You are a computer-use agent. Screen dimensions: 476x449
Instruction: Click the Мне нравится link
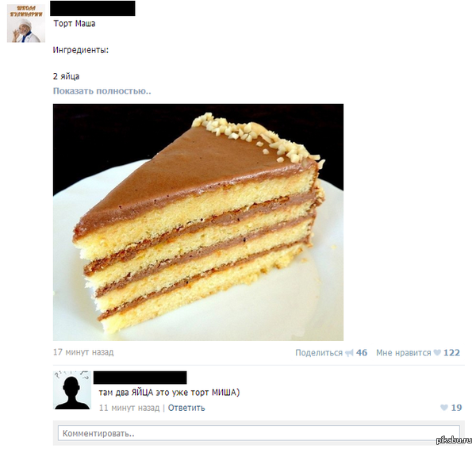pos(404,353)
